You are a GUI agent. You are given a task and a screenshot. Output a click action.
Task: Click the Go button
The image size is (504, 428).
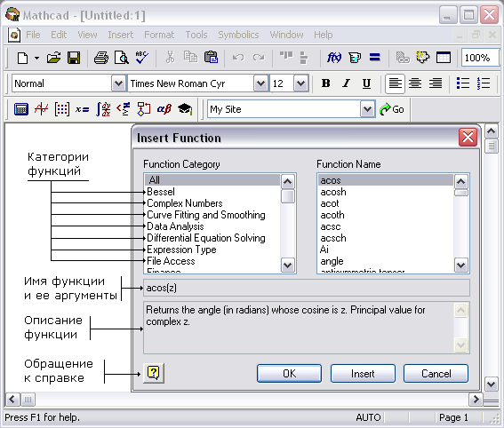click(x=392, y=109)
